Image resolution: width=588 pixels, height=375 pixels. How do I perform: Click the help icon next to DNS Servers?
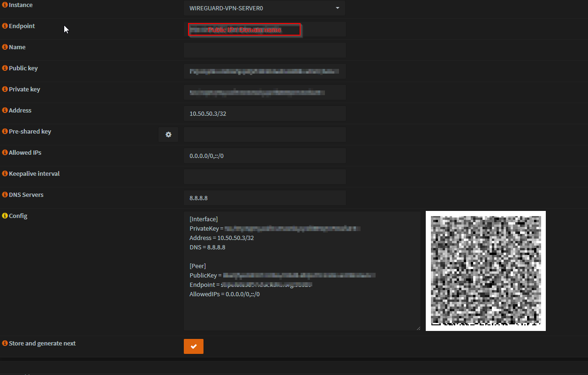click(5, 195)
